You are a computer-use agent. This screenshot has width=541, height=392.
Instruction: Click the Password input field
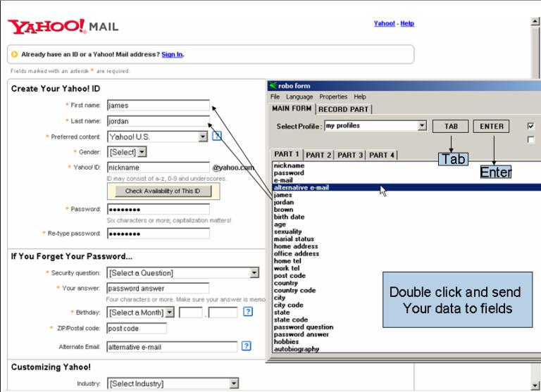158,209
